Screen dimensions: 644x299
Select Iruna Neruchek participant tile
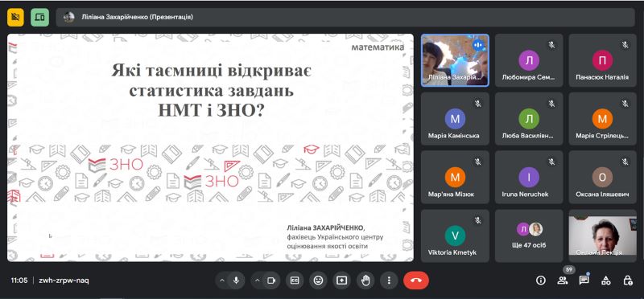pos(529,177)
